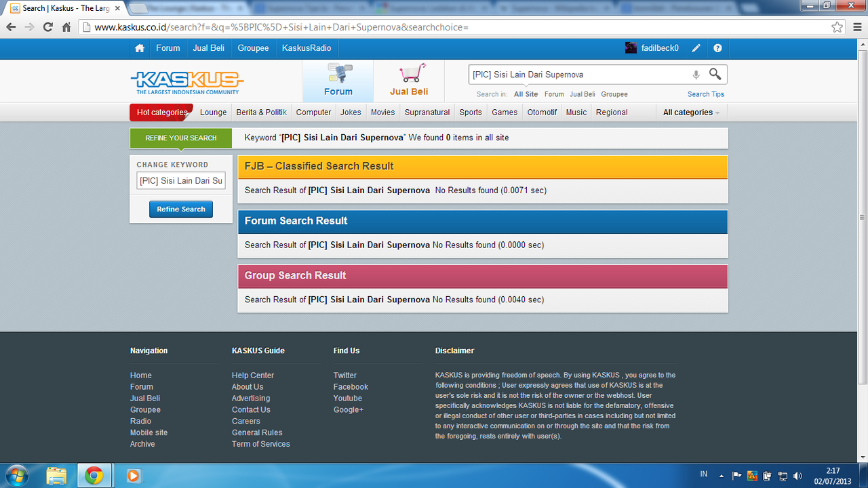Click the pencil create-post icon
The width and height of the screenshot is (868, 488).
[696, 48]
